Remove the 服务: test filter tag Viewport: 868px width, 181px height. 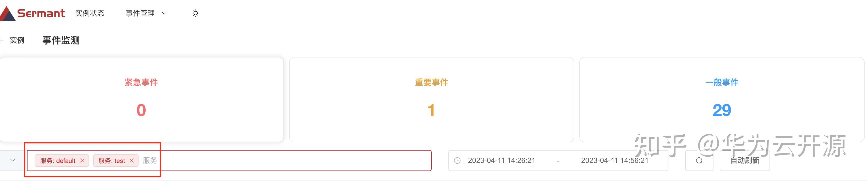(132, 161)
